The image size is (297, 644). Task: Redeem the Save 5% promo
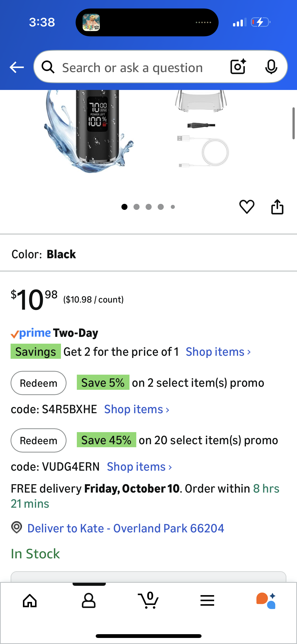[x=39, y=383]
